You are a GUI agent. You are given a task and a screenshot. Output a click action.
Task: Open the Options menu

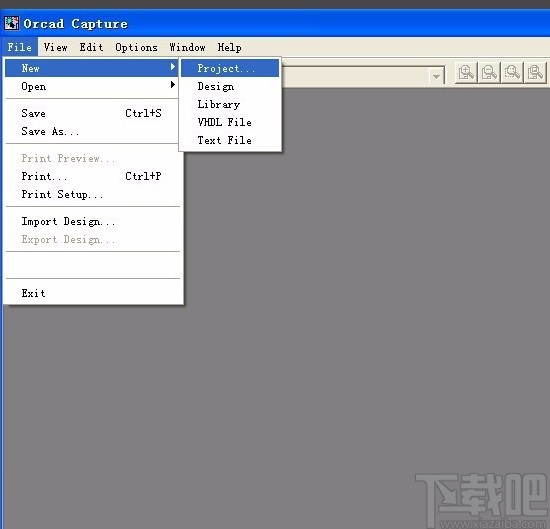tap(136, 47)
